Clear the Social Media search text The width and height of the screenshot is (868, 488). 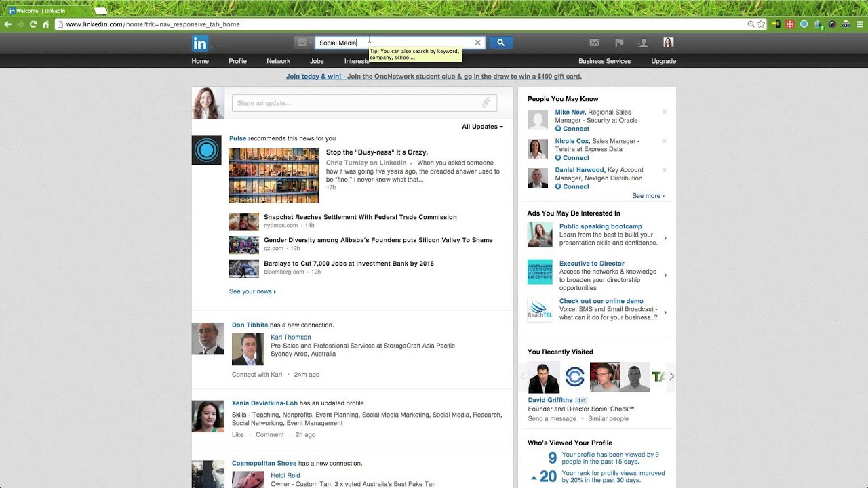(477, 43)
